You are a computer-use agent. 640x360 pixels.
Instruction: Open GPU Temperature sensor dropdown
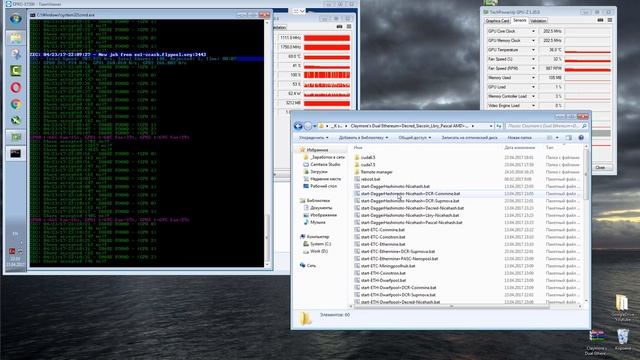[533, 50]
